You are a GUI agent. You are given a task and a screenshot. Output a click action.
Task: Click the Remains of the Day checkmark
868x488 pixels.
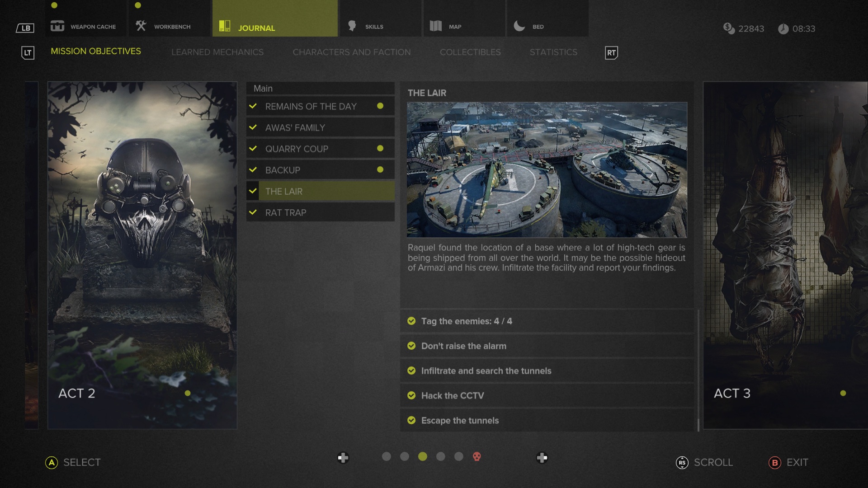253,106
